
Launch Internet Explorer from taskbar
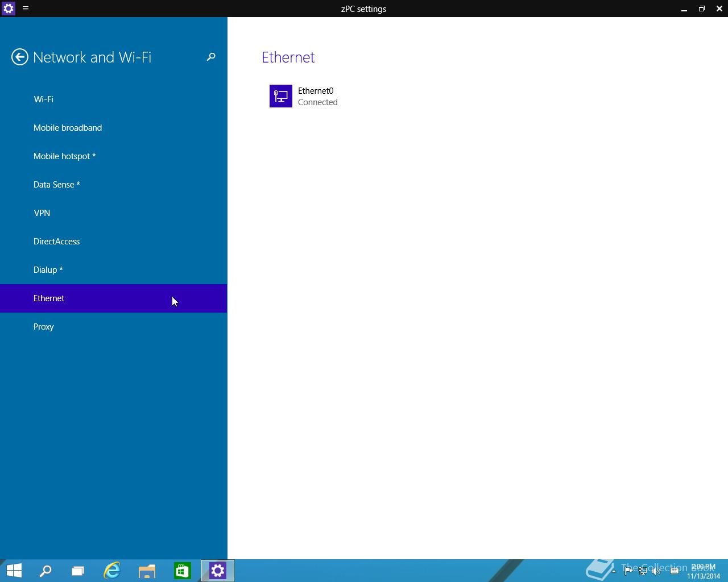[112, 571]
